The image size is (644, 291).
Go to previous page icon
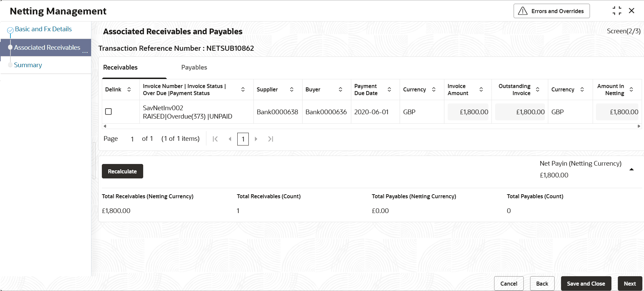tap(230, 139)
